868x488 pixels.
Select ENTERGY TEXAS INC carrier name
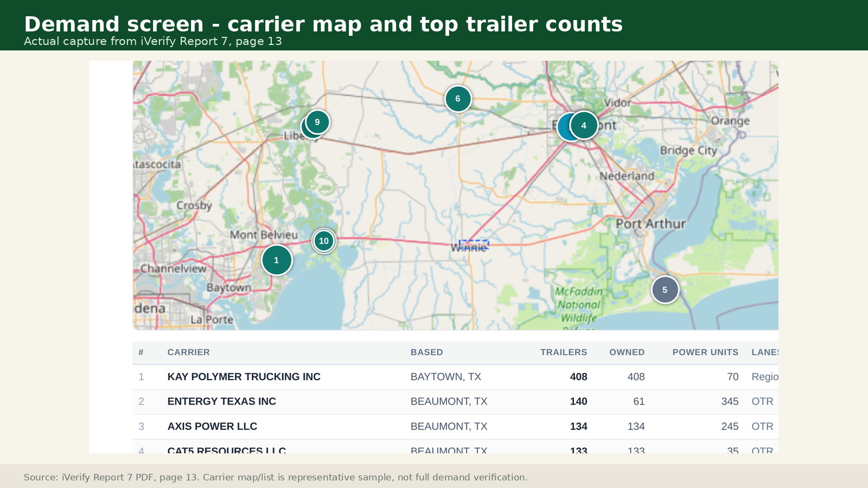(222, 402)
